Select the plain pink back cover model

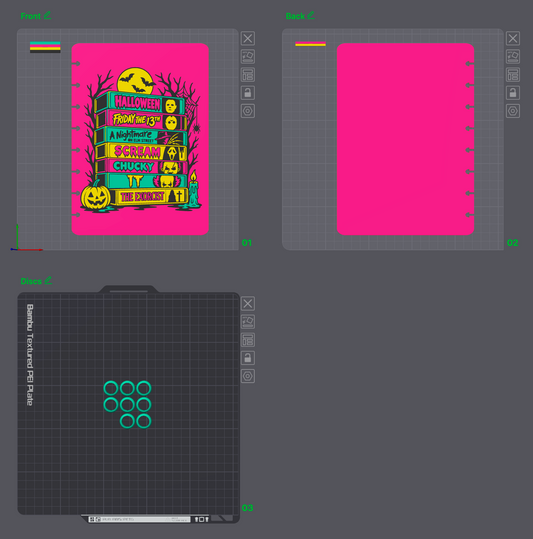[406, 139]
